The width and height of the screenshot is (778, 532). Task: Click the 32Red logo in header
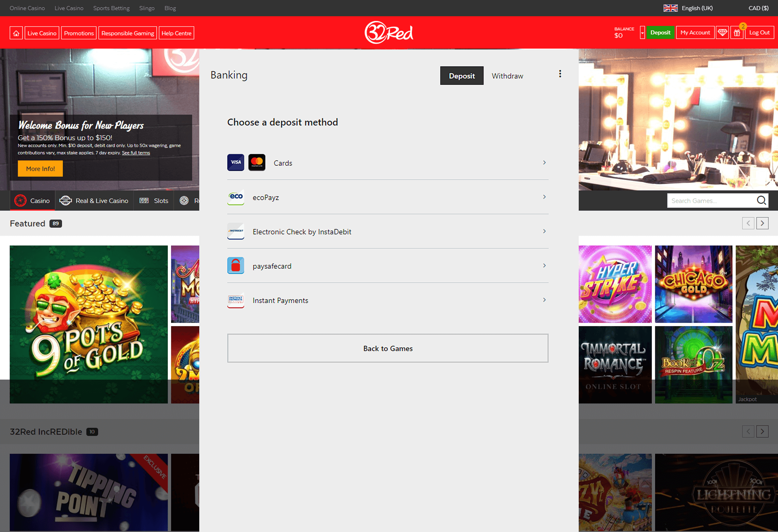click(389, 33)
